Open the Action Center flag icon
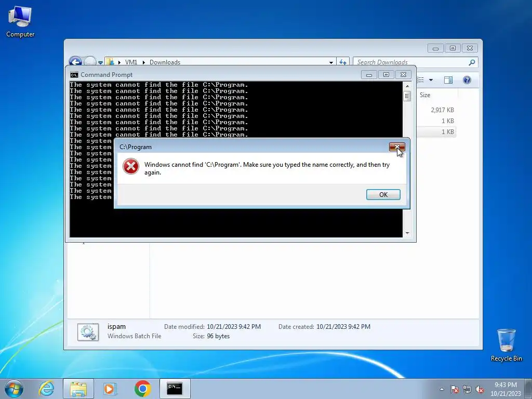This screenshot has height=399, width=532. click(454, 389)
